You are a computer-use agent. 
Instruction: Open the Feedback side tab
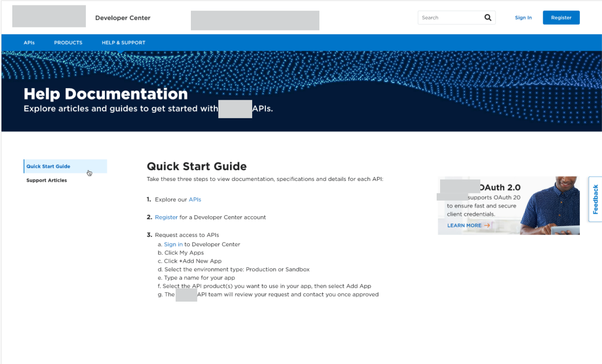(595, 199)
